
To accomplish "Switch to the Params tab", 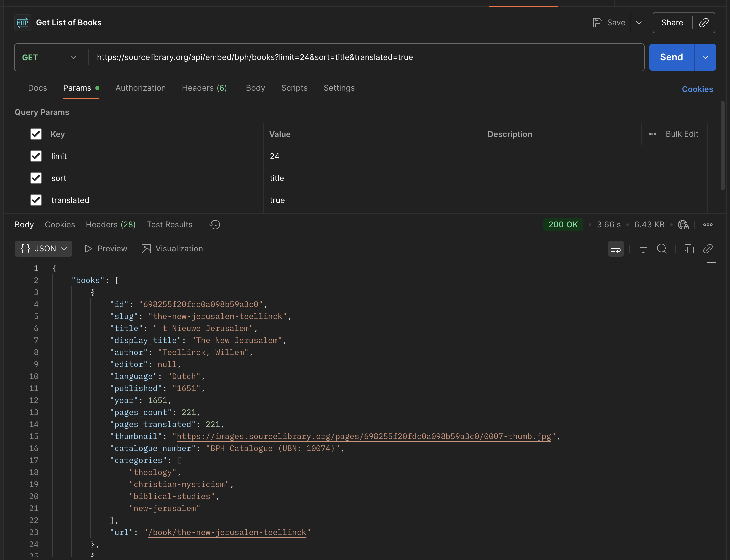I will tap(81, 88).
